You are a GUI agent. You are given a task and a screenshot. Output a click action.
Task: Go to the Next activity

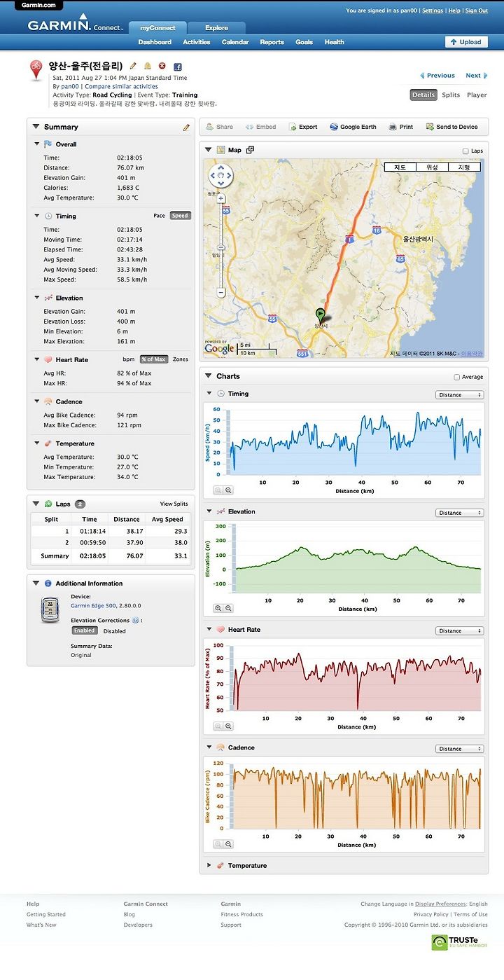click(x=476, y=76)
